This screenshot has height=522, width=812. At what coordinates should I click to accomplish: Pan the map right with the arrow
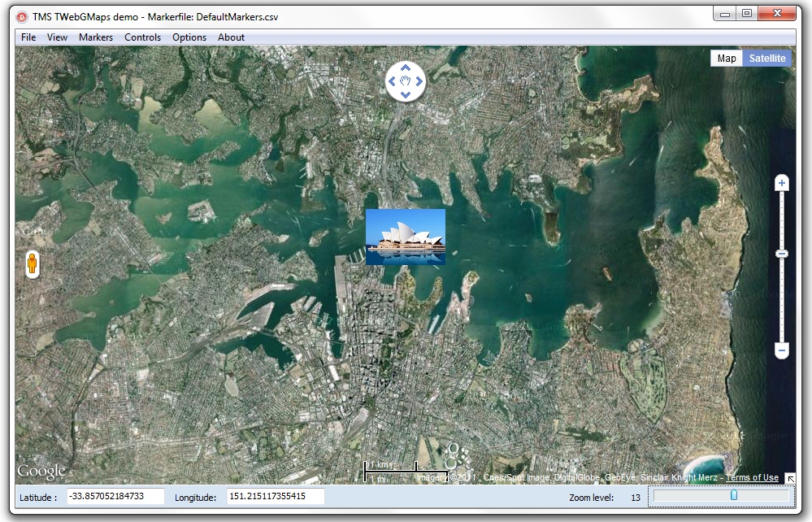419,81
